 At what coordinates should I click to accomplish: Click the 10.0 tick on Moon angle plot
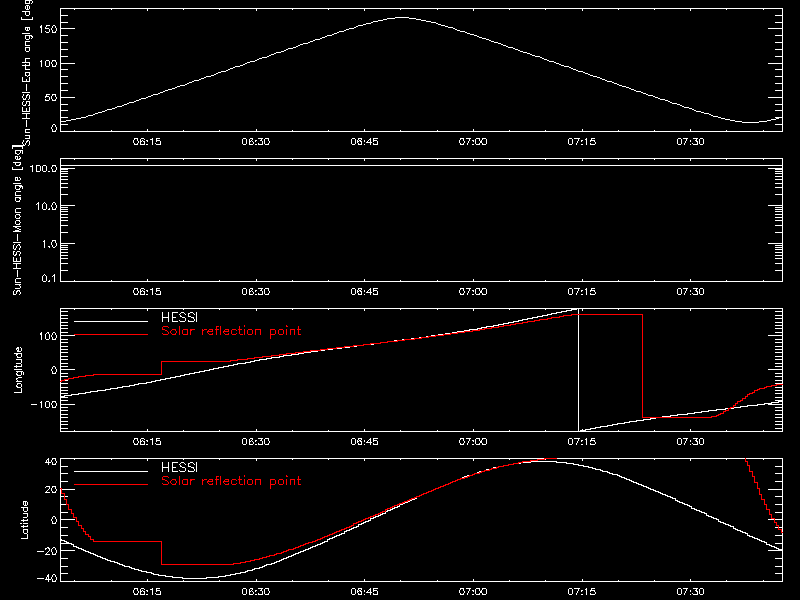46,206
